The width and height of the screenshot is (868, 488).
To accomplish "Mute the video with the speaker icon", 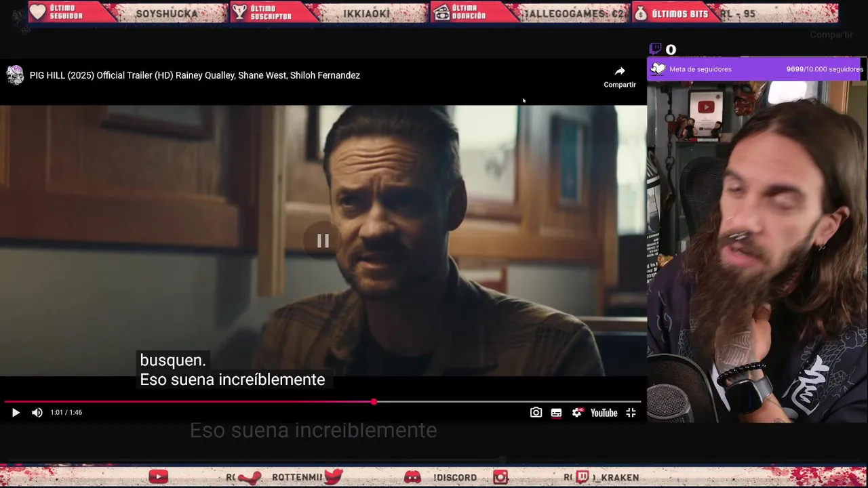I will 37,413.
